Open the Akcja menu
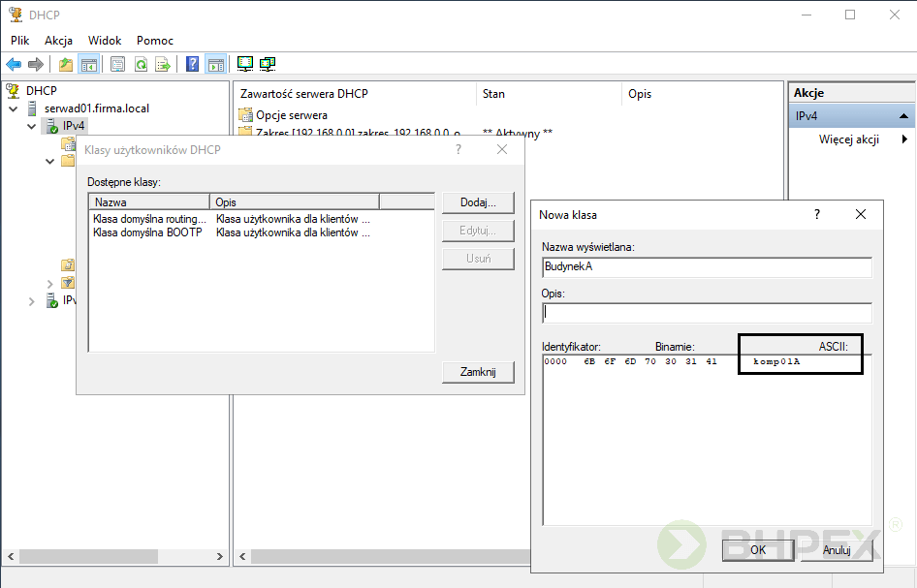The width and height of the screenshot is (917, 588). click(x=58, y=41)
